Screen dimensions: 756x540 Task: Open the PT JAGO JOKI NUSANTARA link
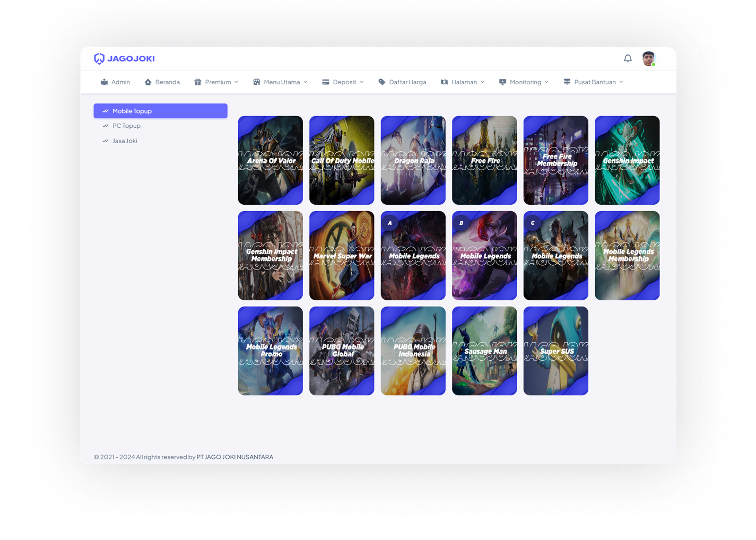tap(235, 457)
